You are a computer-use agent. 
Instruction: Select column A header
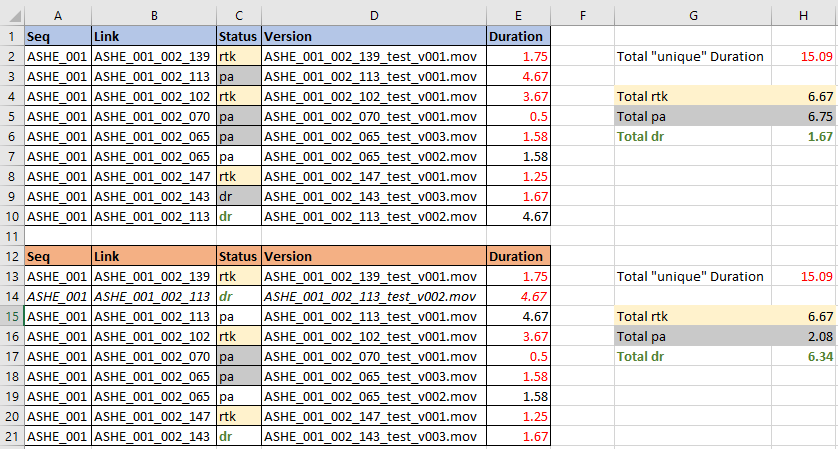point(58,16)
